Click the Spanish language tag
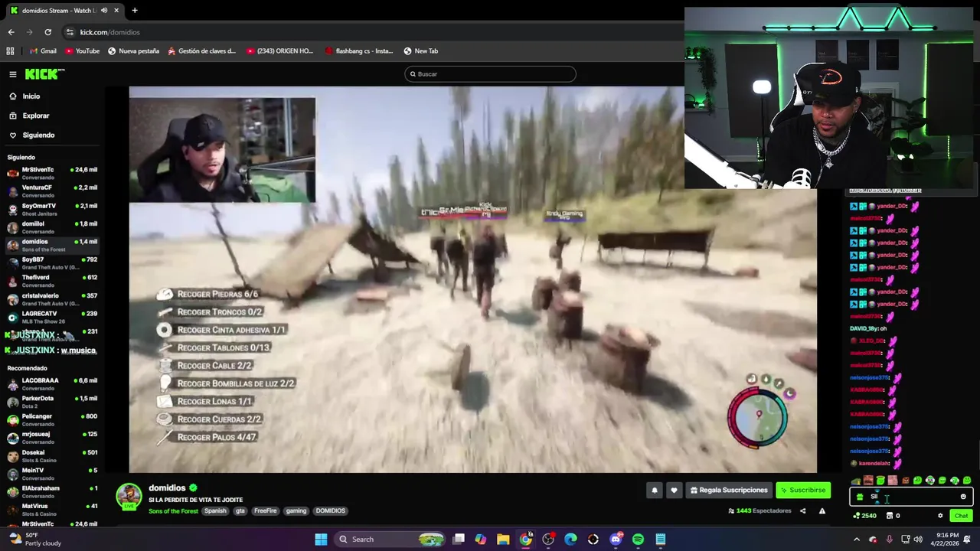Viewport: 980px width, 551px height. (x=215, y=511)
